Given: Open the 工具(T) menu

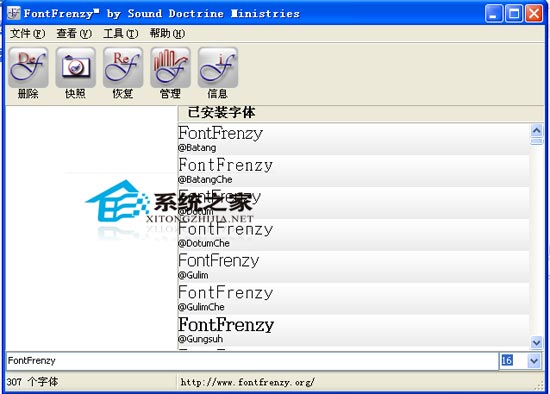Looking at the screenshot, I should [121, 34].
